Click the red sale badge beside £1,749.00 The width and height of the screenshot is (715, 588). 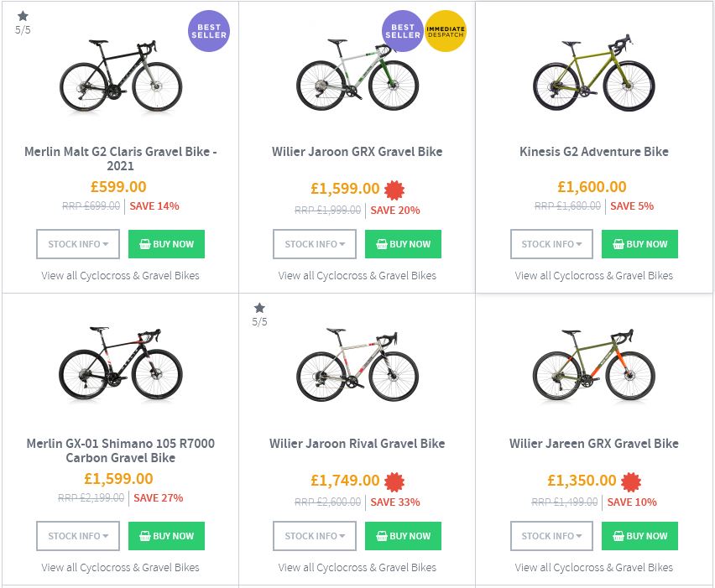pyautogui.click(x=394, y=481)
